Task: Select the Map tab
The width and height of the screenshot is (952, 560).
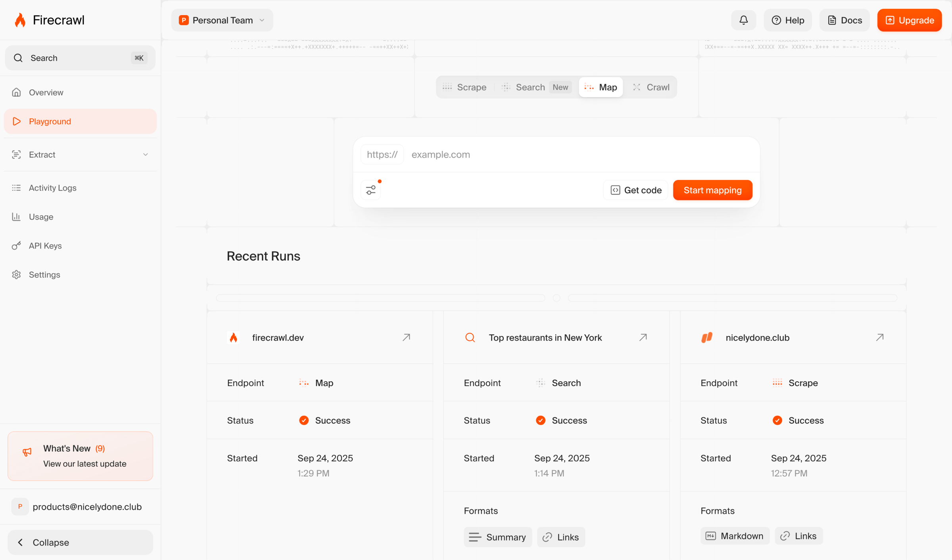Action: [601, 87]
